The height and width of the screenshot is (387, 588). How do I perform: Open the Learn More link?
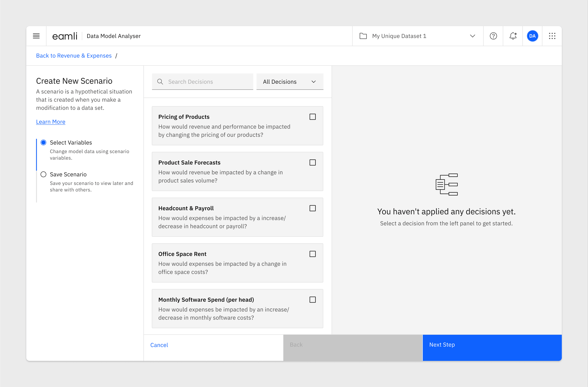[51, 122]
